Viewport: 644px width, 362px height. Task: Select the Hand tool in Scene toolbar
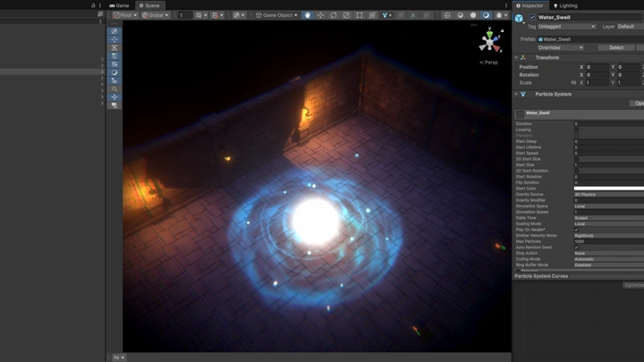point(307,15)
